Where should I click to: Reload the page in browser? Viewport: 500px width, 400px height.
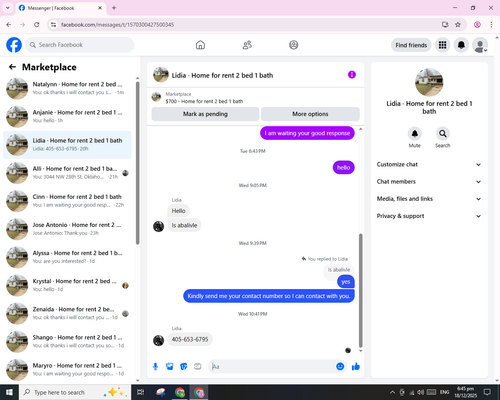pos(37,25)
